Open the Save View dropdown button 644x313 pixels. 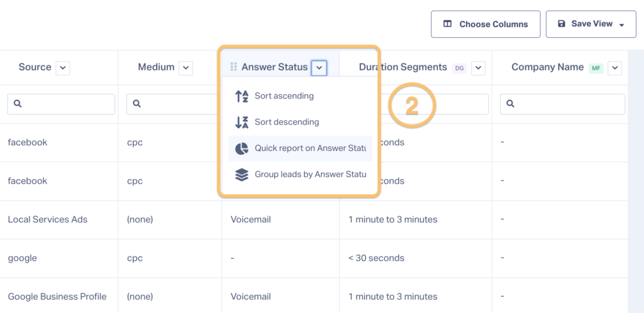tap(591, 25)
